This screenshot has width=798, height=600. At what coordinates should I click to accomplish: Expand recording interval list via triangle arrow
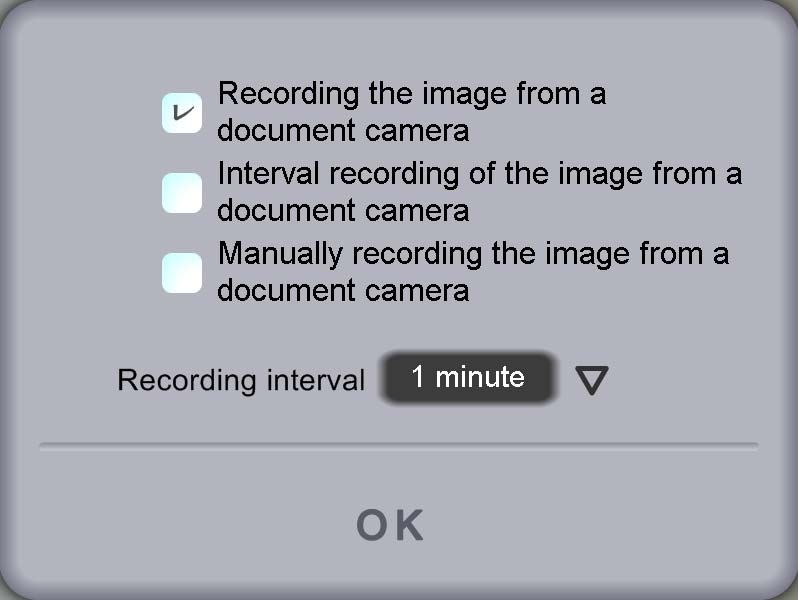click(x=592, y=380)
